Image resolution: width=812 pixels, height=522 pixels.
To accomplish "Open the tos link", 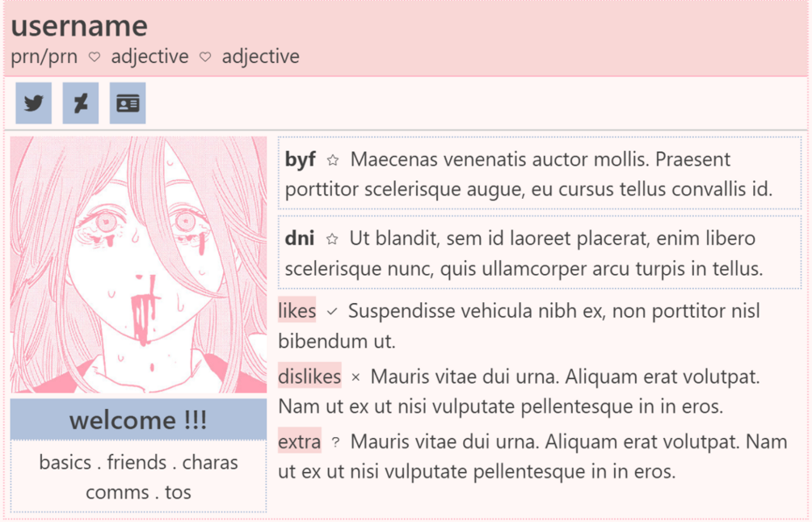I will (178, 492).
